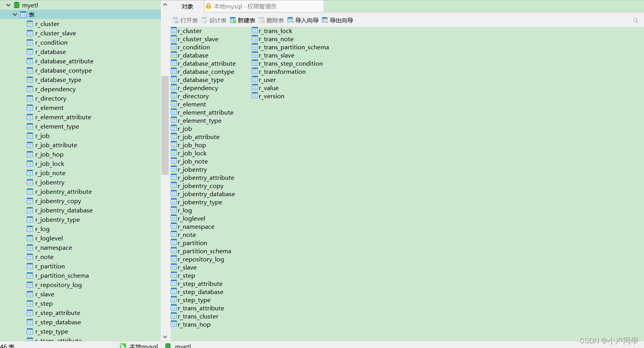Click the search magnifier icon
The width and height of the screenshot is (644, 348).
[635, 21]
